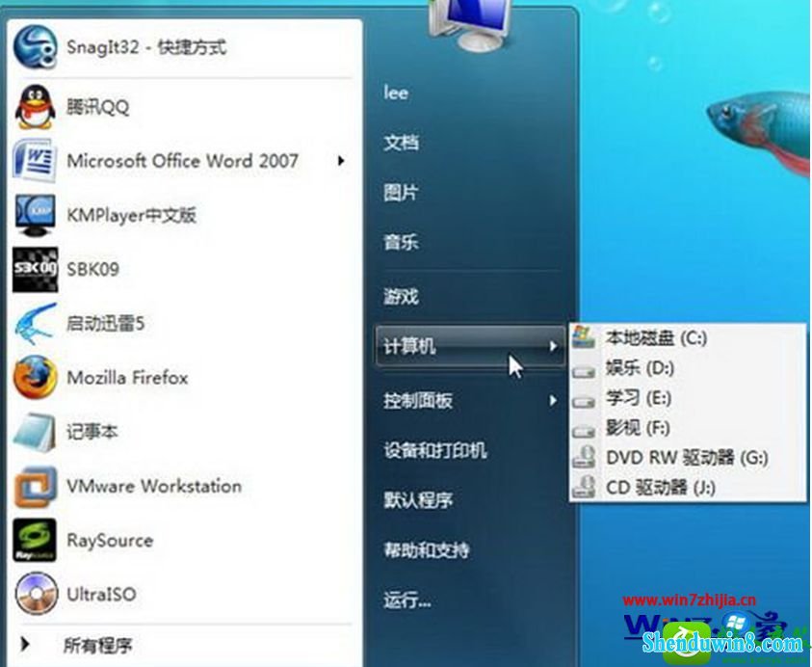
Task: Expand Word 2007 recent documents arrow
Action: 341,161
